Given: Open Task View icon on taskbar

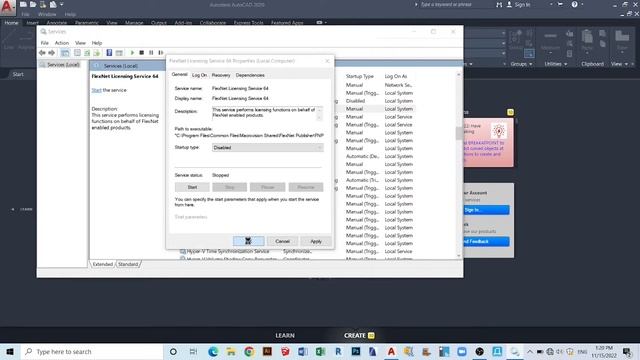Looking at the screenshot, I should [x=193, y=351].
